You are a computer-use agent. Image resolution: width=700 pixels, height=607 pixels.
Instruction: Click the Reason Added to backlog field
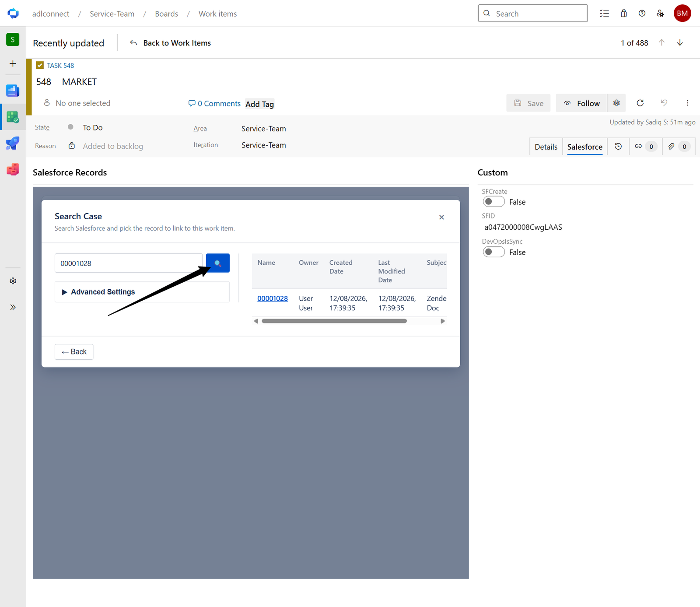[x=113, y=146]
